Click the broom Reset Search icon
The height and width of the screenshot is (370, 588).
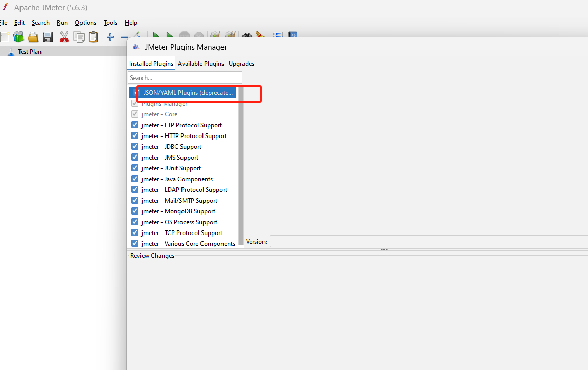click(x=260, y=34)
